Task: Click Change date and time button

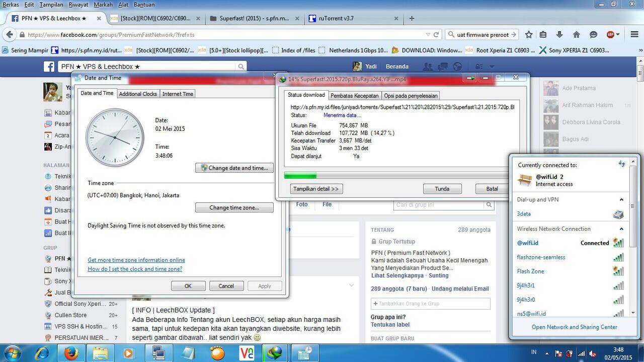Action: [x=234, y=168]
